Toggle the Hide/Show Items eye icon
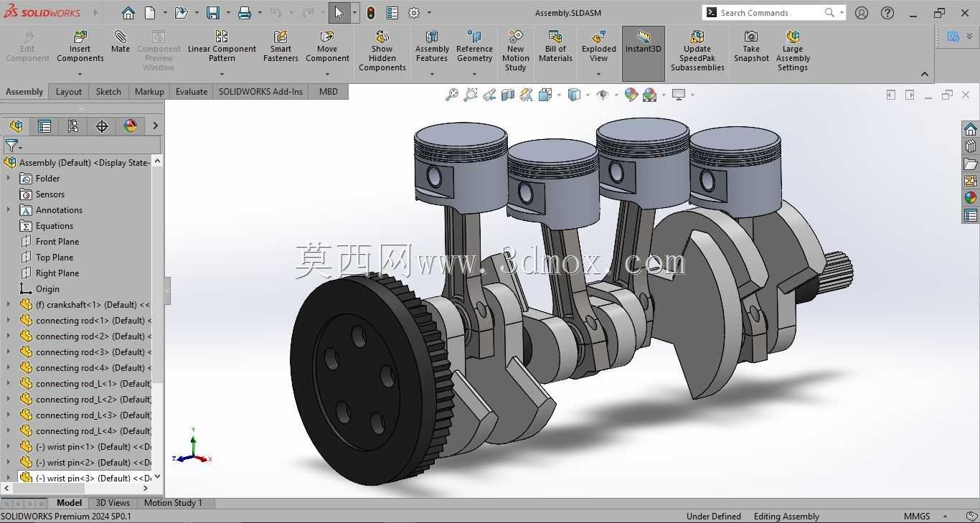Image resolution: width=980 pixels, height=523 pixels. pos(603,95)
